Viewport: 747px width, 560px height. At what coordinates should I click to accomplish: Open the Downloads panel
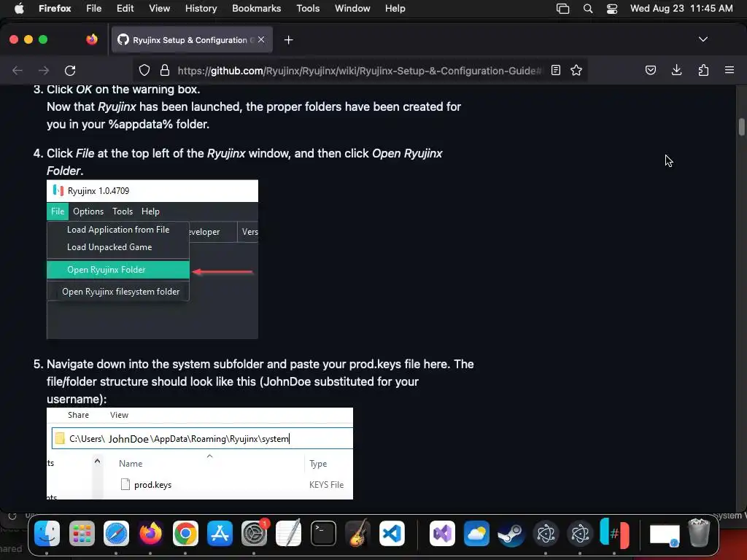[x=676, y=71]
